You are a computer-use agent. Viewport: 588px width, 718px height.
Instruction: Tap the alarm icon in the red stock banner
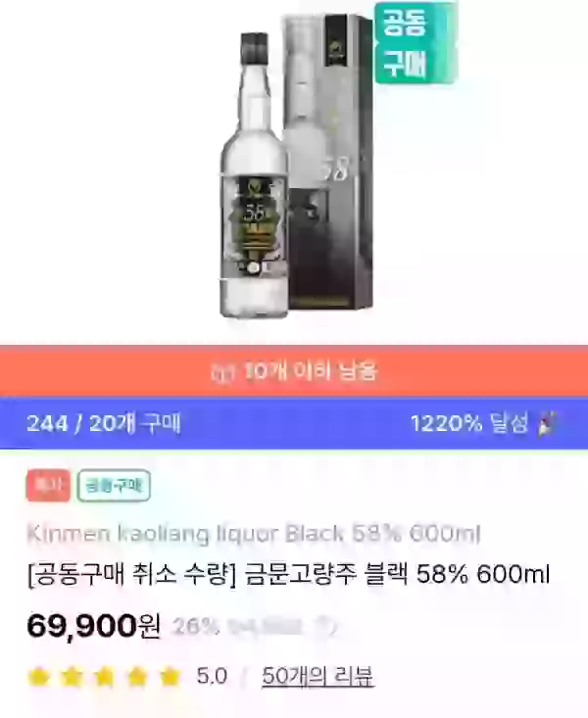coord(220,372)
